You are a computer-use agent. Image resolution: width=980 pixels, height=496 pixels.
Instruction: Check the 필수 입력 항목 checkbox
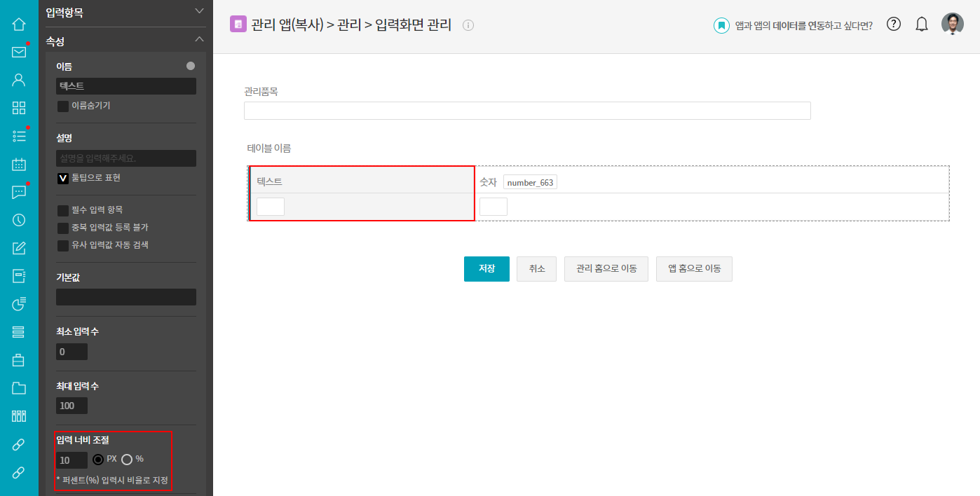click(63, 210)
